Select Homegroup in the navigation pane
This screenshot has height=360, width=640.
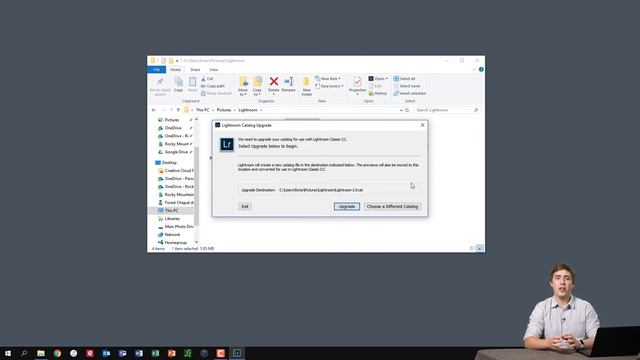(176, 242)
